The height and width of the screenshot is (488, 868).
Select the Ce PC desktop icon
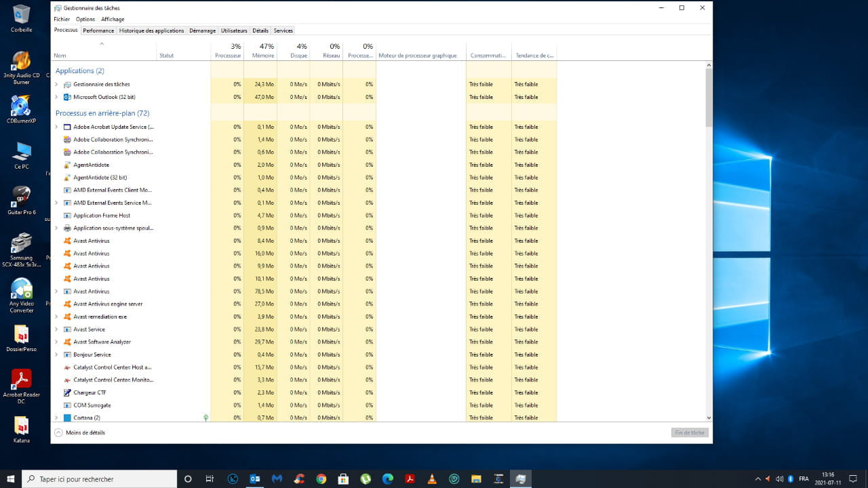21,155
